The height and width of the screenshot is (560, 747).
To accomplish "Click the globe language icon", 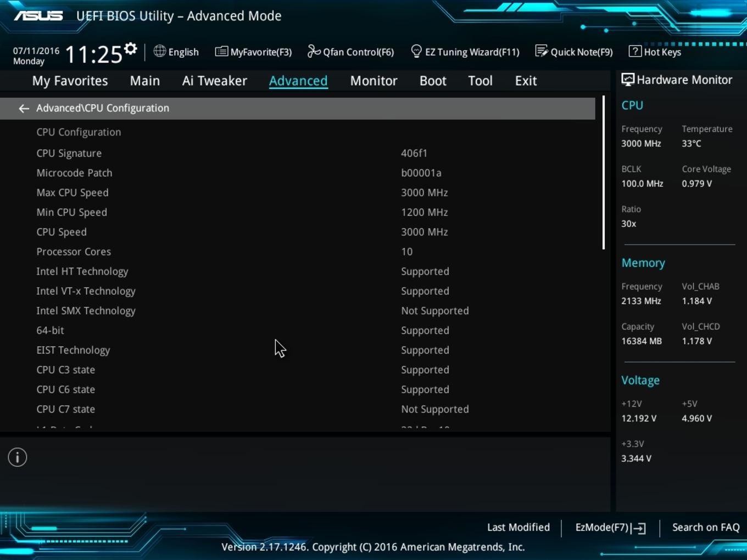I will tap(159, 51).
